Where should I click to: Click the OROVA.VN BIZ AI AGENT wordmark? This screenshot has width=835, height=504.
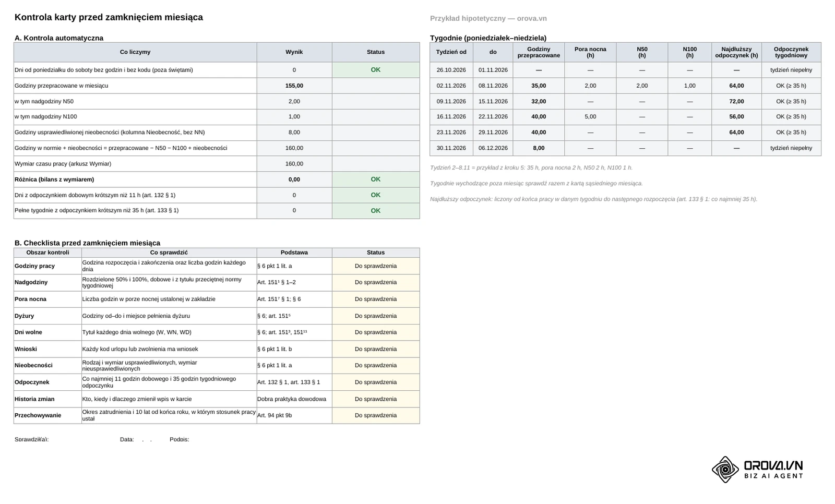[773, 470]
